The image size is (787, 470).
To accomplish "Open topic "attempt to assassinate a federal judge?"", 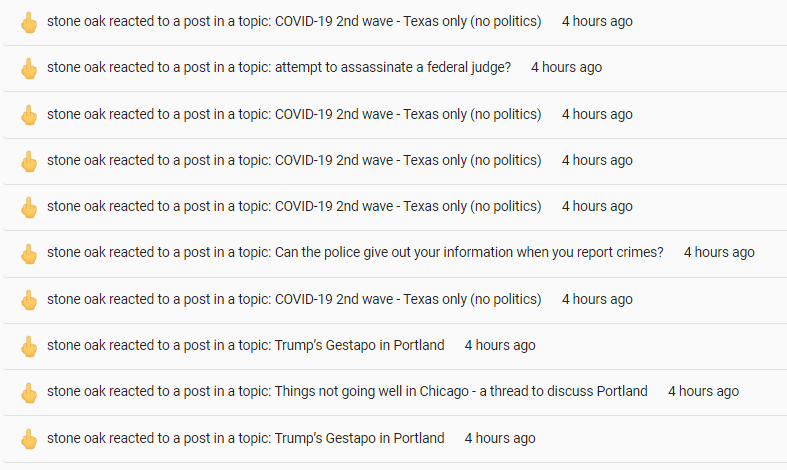I will [392, 68].
